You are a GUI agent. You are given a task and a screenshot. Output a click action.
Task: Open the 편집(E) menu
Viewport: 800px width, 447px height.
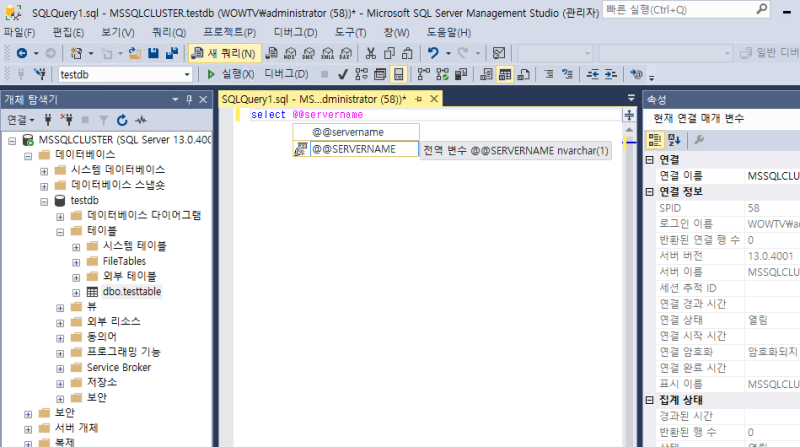click(x=68, y=32)
